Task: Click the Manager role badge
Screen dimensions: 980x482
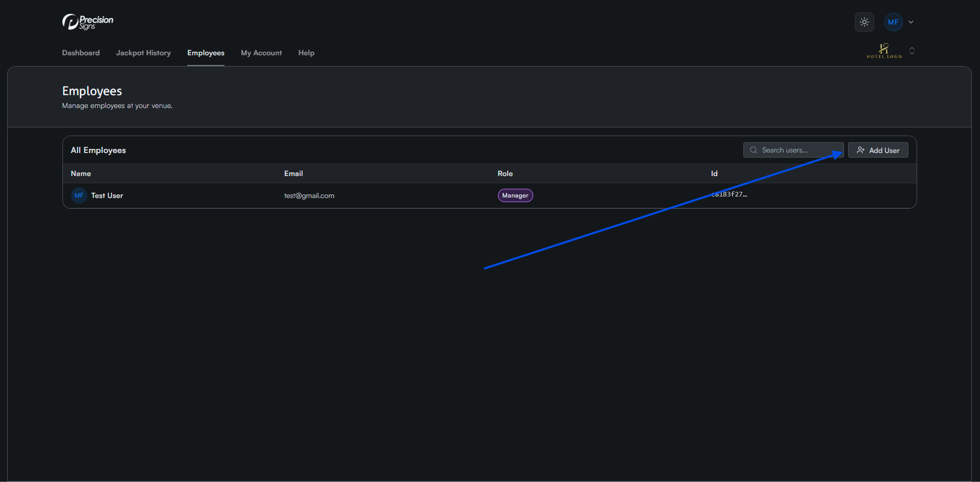Action: coord(515,195)
